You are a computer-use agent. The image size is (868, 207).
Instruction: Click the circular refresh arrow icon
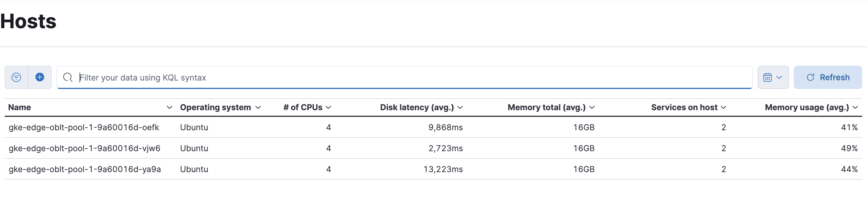(811, 77)
